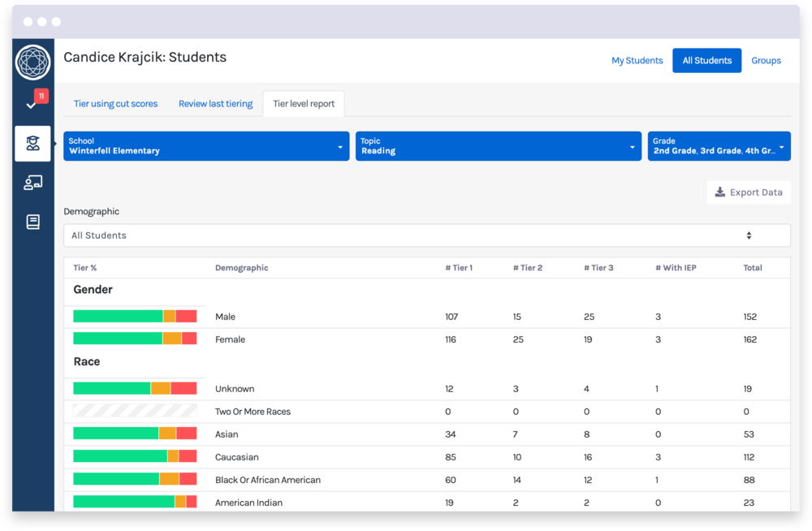Click Female Tier 1 count 116
Screen dimensions: 812x531
[x=451, y=339]
